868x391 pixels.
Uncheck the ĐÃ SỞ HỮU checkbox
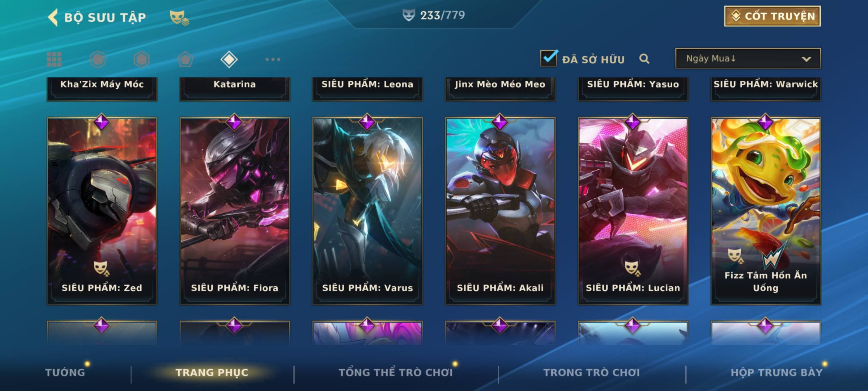(x=549, y=58)
